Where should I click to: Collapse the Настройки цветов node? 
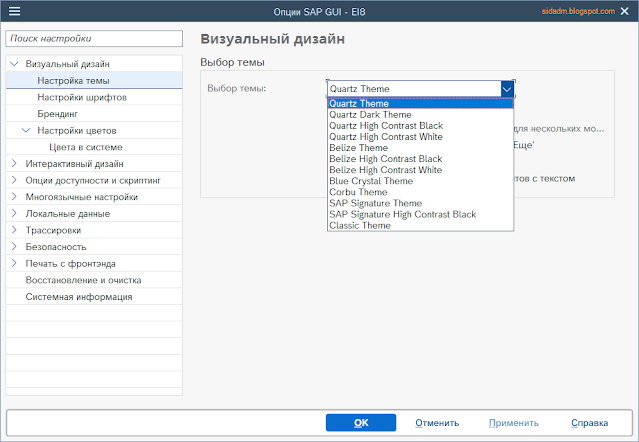[26, 130]
